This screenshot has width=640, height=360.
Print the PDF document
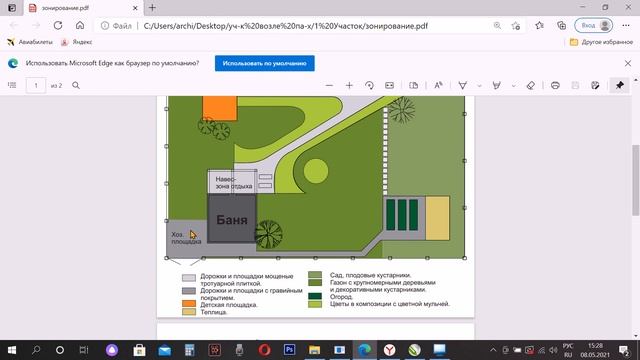(555, 85)
